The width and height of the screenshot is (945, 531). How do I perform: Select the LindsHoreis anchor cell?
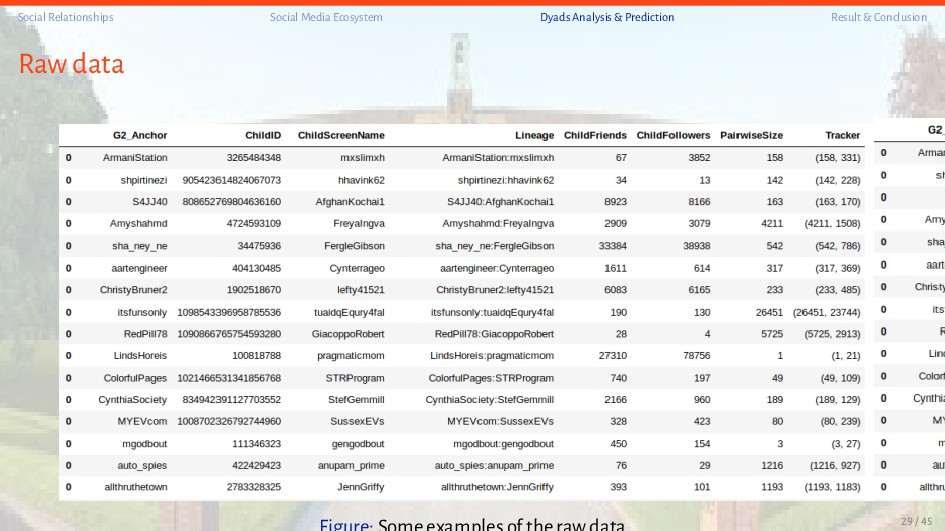point(140,355)
